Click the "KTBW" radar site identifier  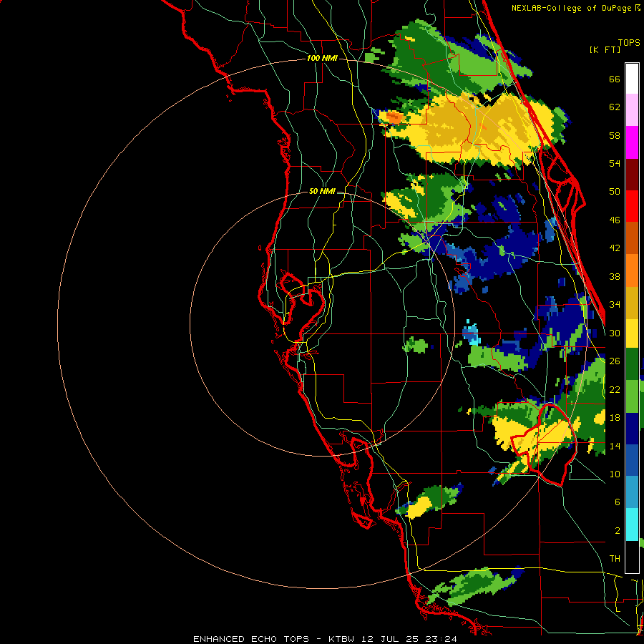(x=342, y=639)
